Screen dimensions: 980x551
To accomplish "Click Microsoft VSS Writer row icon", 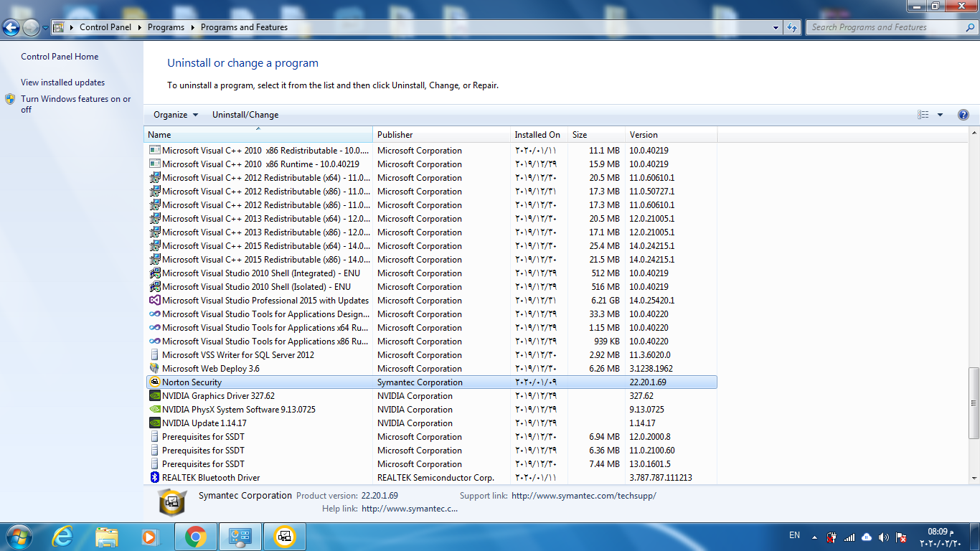I will (x=154, y=355).
